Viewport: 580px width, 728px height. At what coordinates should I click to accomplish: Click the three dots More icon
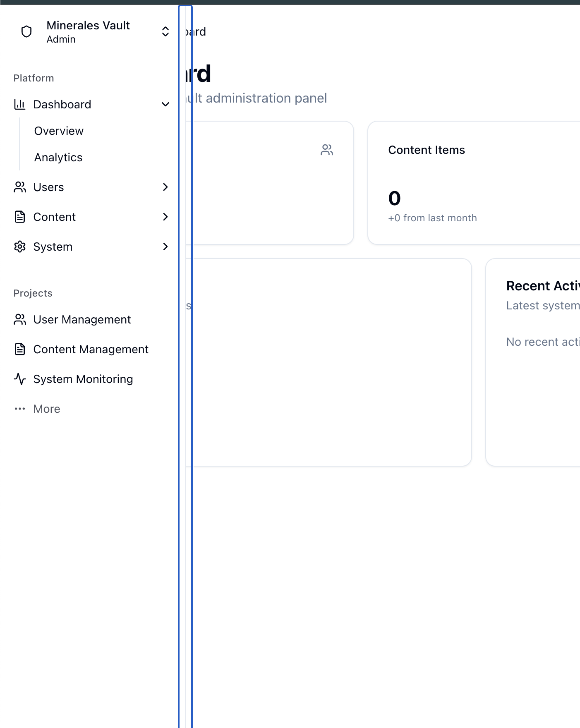20,409
